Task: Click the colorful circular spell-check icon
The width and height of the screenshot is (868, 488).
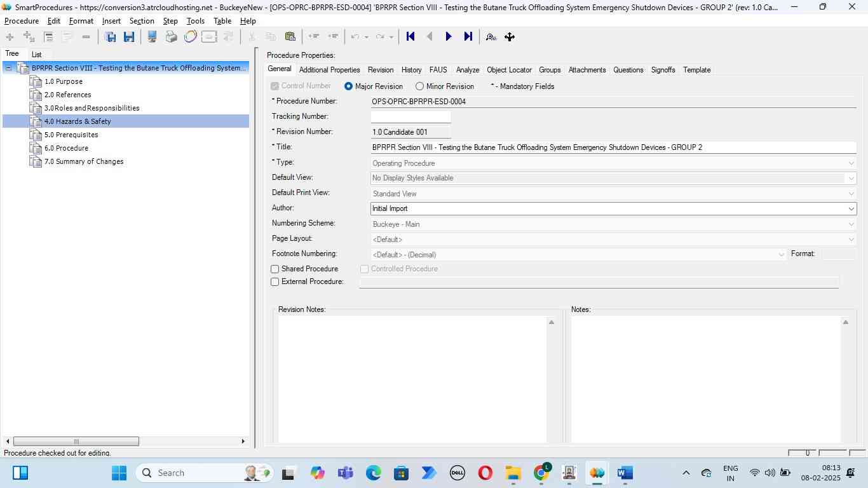Action: (190, 37)
